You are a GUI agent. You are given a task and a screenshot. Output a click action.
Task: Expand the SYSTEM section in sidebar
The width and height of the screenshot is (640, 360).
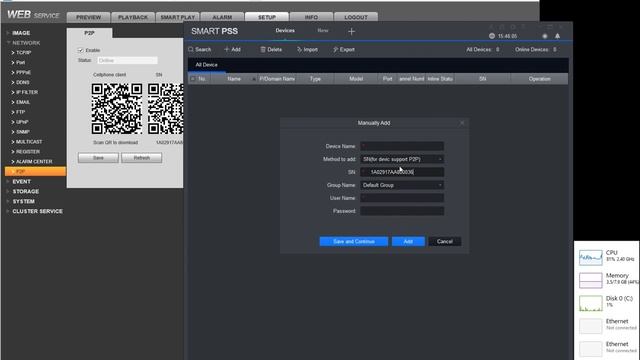coord(23,202)
